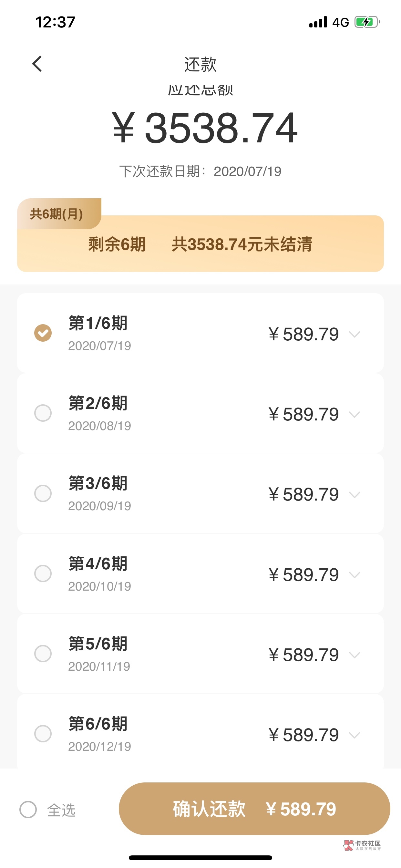The image size is (401, 868).
Task: Select the 第6/6期 installment radio button
Action: coord(43,734)
